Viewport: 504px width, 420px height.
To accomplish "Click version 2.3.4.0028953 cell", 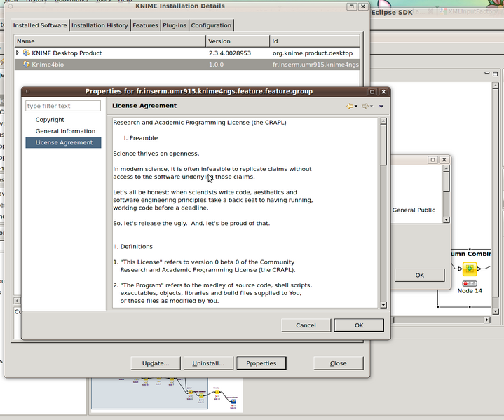I will [x=230, y=53].
